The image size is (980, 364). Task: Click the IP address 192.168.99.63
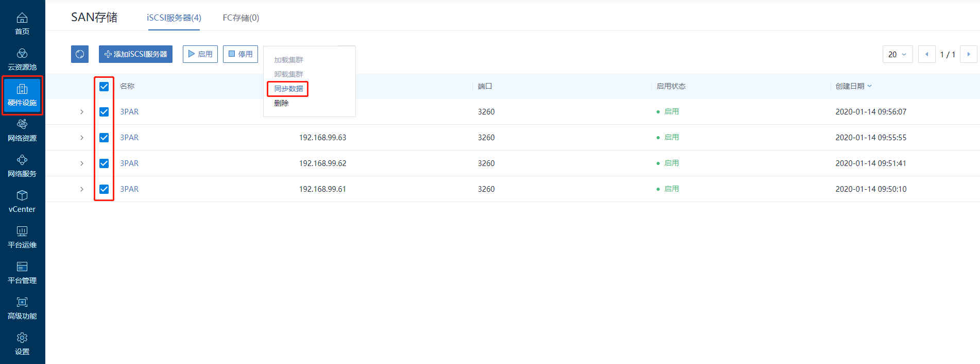coord(323,138)
